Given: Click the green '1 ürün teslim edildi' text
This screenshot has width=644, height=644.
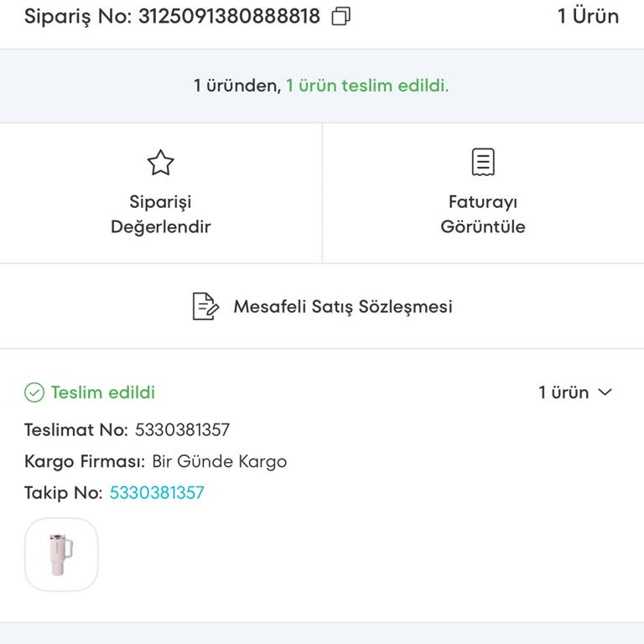Looking at the screenshot, I should [x=367, y=86].
